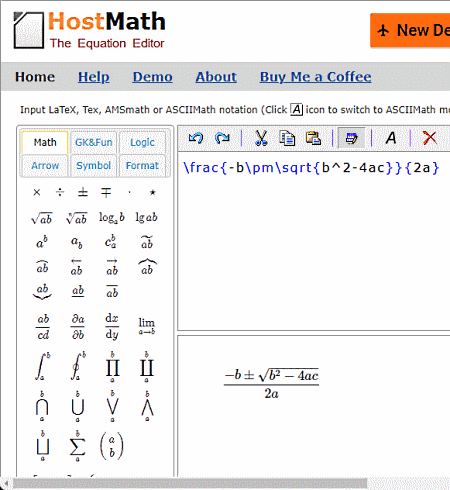Click the highlighted print/render icon
Viewport: 450px width, 490px height.
click(351, 138)
